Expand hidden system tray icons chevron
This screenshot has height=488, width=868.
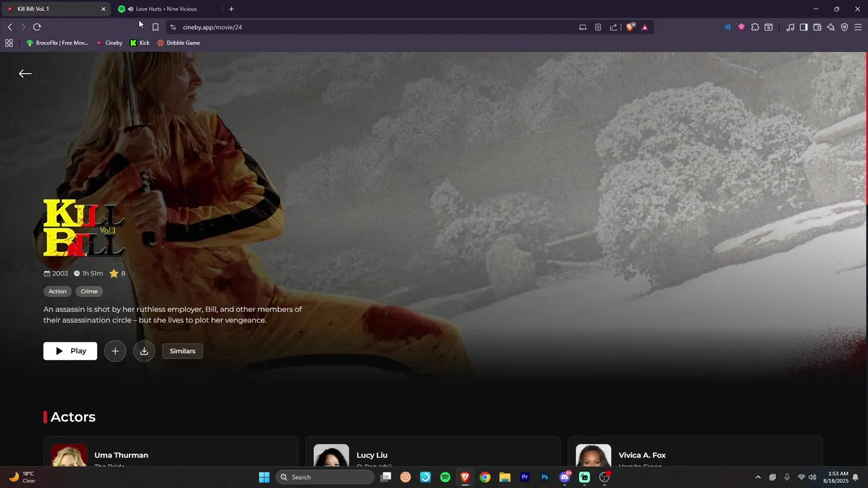point(758,477)
